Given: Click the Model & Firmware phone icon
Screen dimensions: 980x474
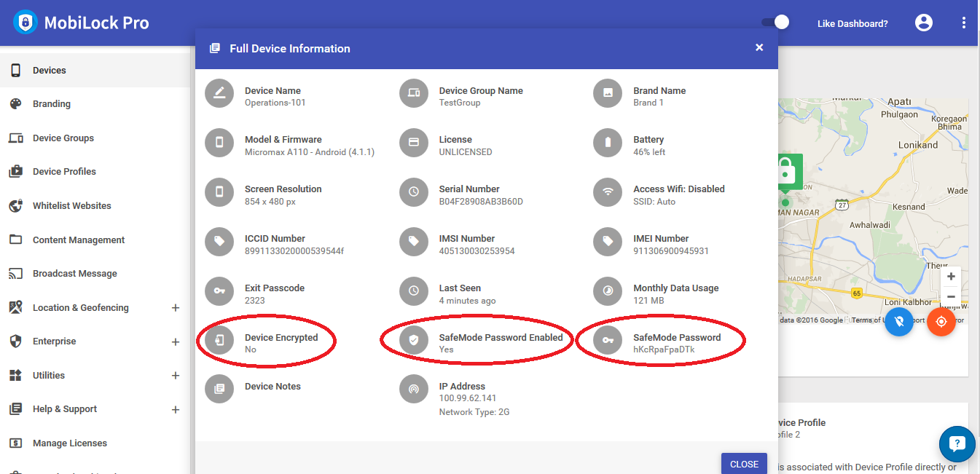Looking at the screenshot, I should click(219, 143).
